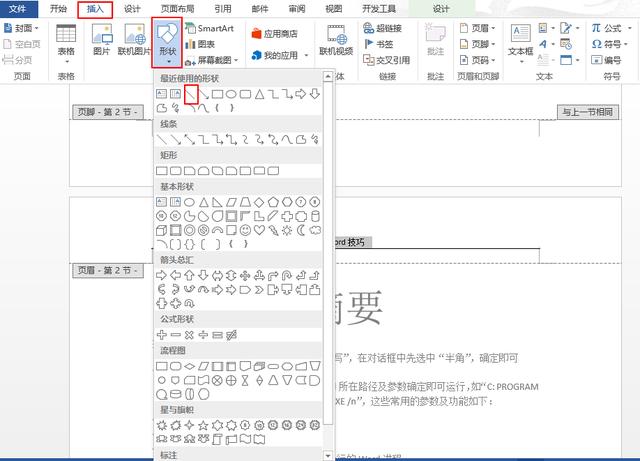Screen dimensions: 640x461
Task: Insert a 公式 equation
Action: point(611,28)
